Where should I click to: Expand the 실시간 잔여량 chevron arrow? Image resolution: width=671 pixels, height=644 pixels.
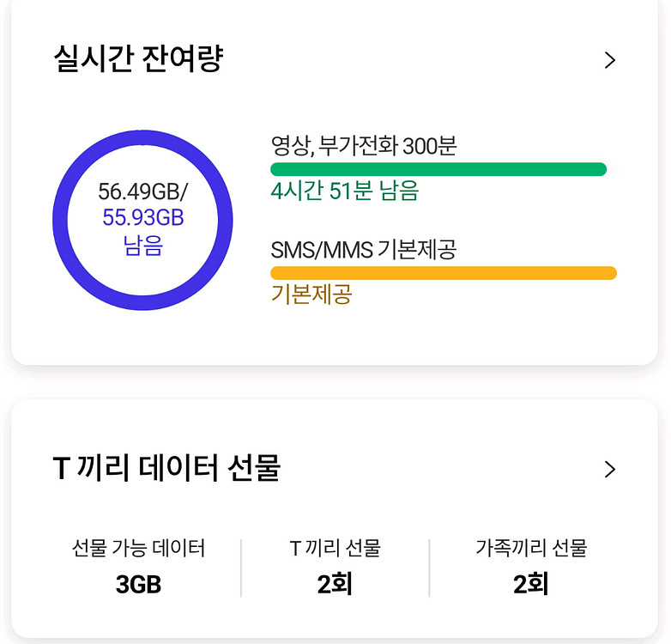click(x=609, y=60)
